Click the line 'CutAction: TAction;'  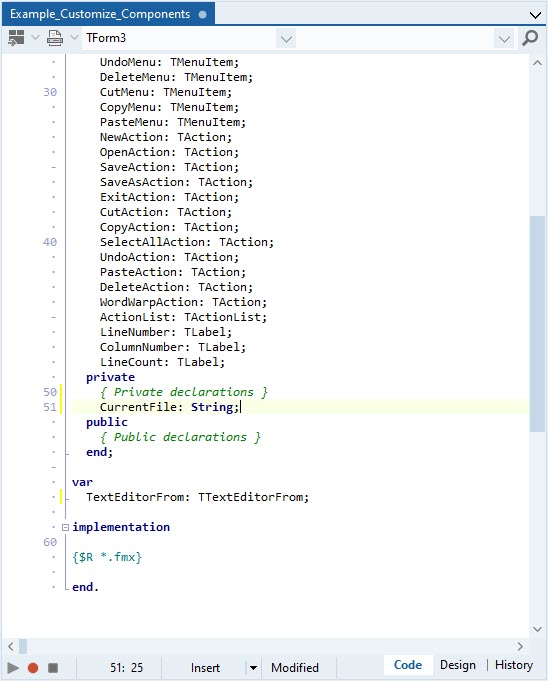(x=166, y=212)
